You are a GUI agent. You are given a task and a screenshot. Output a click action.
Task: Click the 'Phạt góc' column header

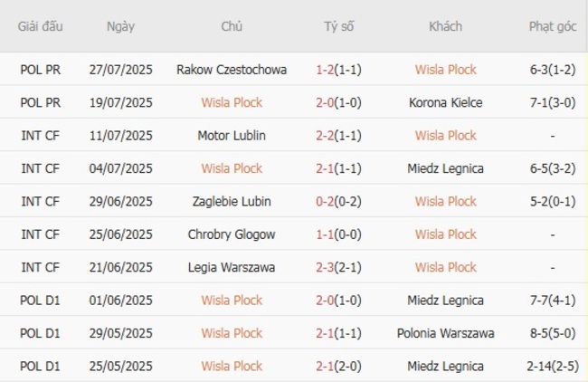click(551, 26)
